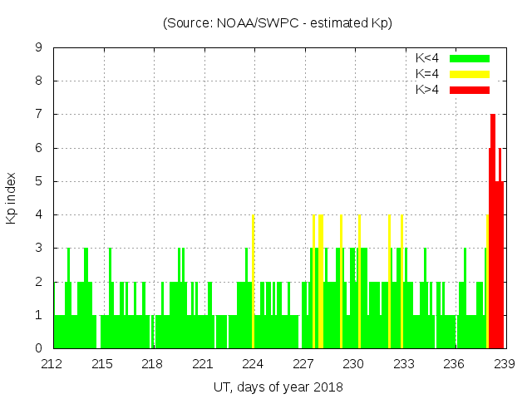The width and height of the screenshot is (532, 399).
Task: Click the yellow bar at day 224
Action: point(253,283)
